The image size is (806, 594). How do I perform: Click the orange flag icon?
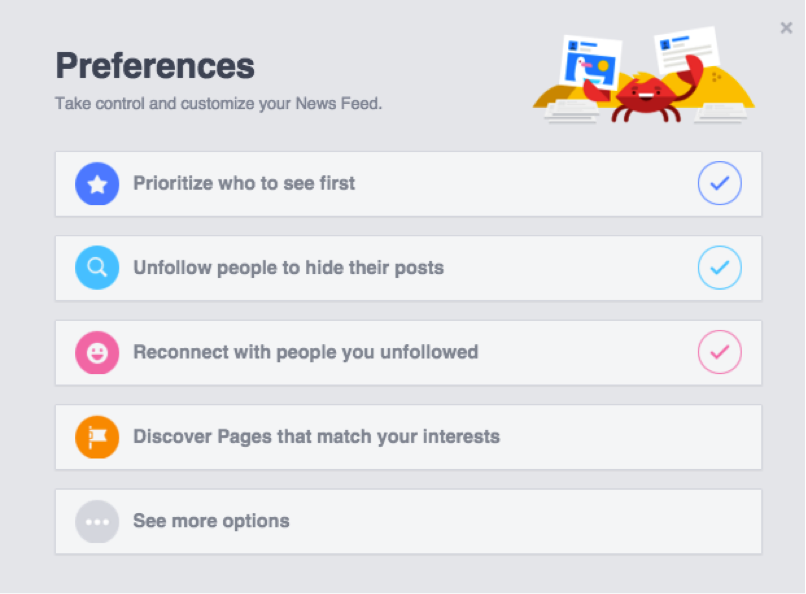[97, 437]
